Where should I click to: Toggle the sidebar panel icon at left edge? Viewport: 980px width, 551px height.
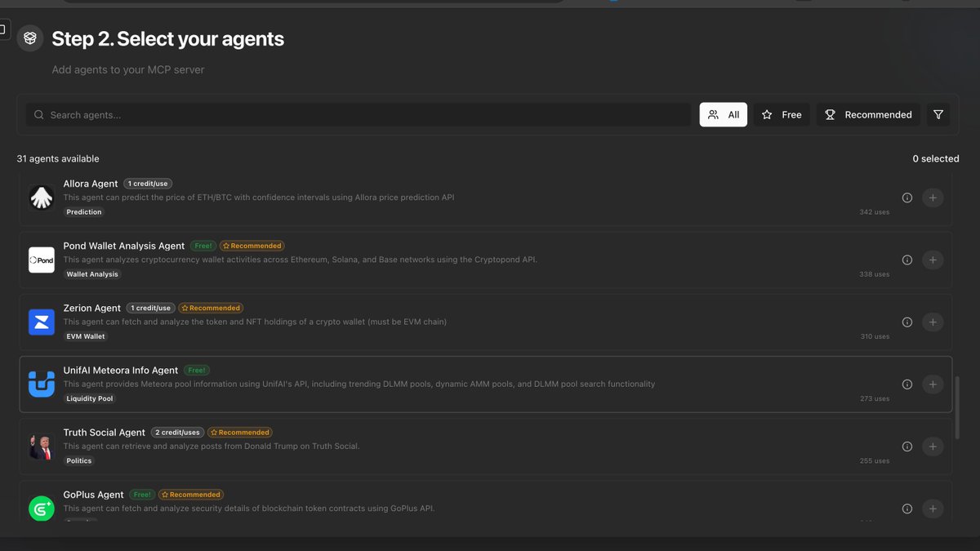point(3,30)
